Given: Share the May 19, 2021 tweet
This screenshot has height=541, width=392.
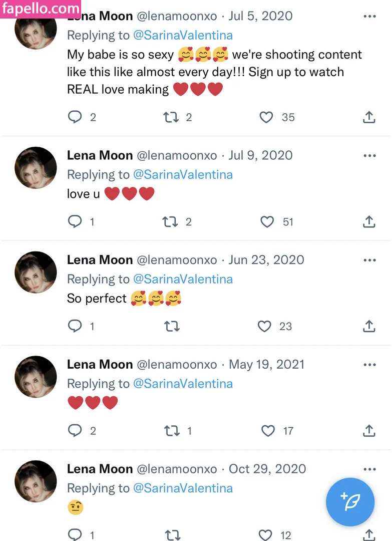Looking at the screenshot, I should 369,431.
